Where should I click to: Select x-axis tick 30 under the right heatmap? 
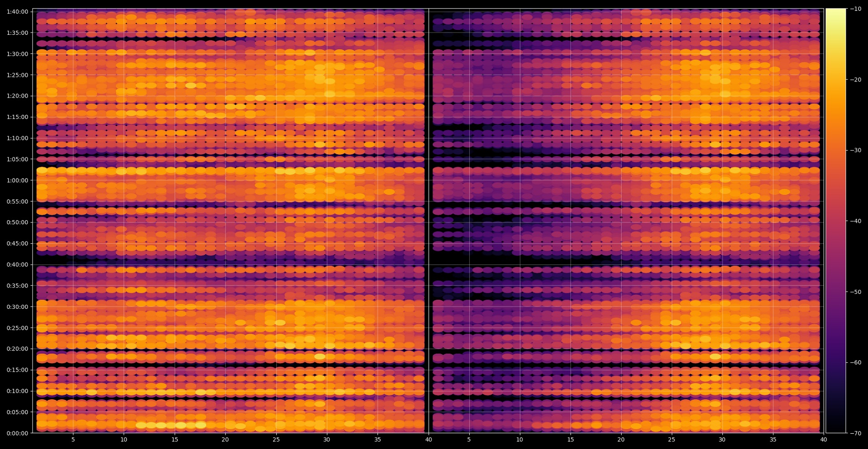(x=722, y=440)
